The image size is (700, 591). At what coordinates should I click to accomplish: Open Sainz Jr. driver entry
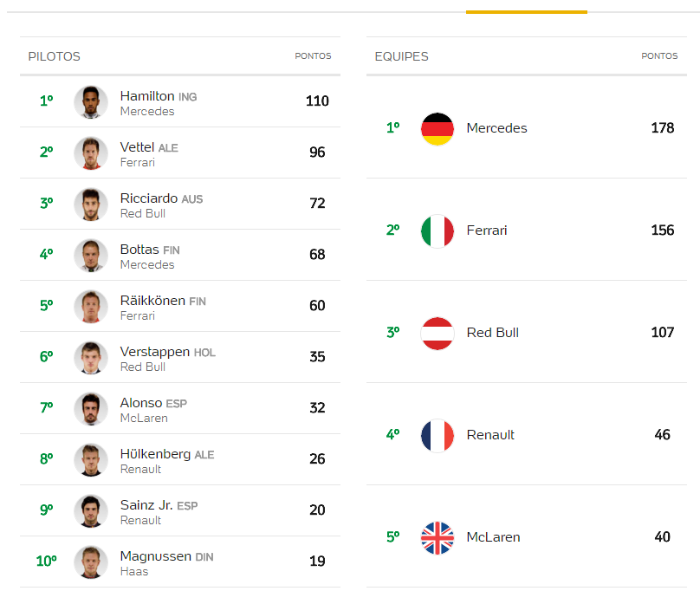(x=180, y=510)
